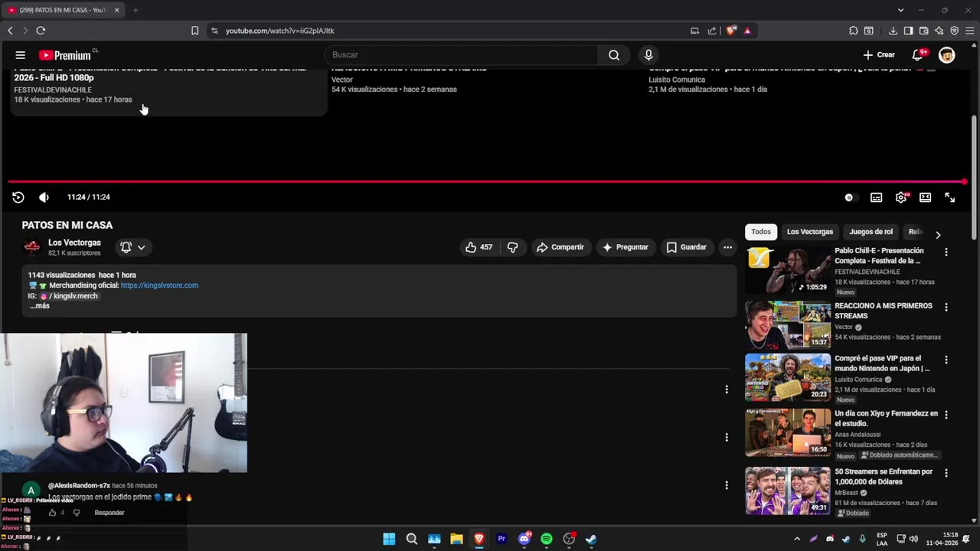Like the AlexisRandom-s7x comment
The image size is (980, 551).
pos(53,513)
